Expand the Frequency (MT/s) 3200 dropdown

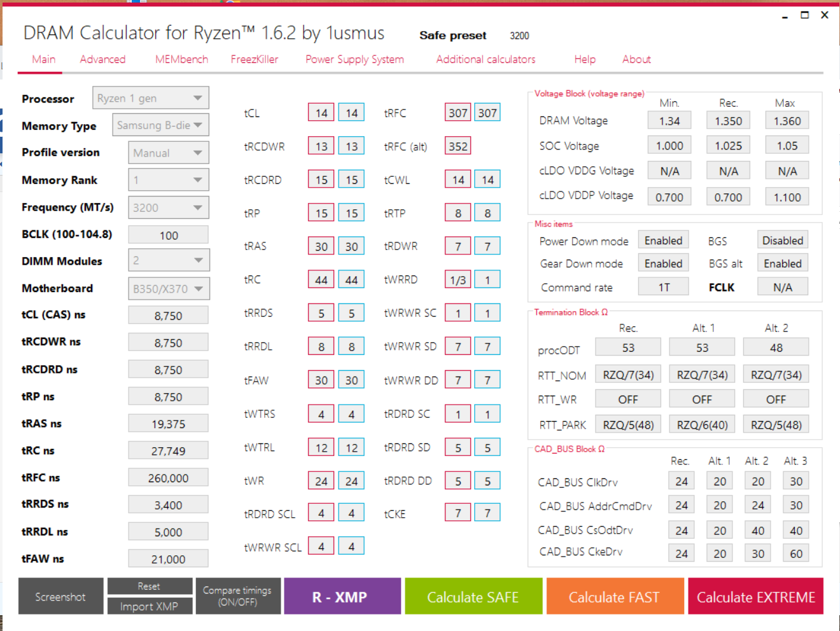click(x=169, y=207)
